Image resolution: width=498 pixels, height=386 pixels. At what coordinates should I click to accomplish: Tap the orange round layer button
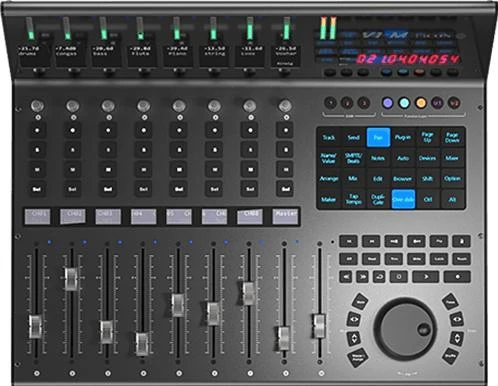[x=421, y=103]
